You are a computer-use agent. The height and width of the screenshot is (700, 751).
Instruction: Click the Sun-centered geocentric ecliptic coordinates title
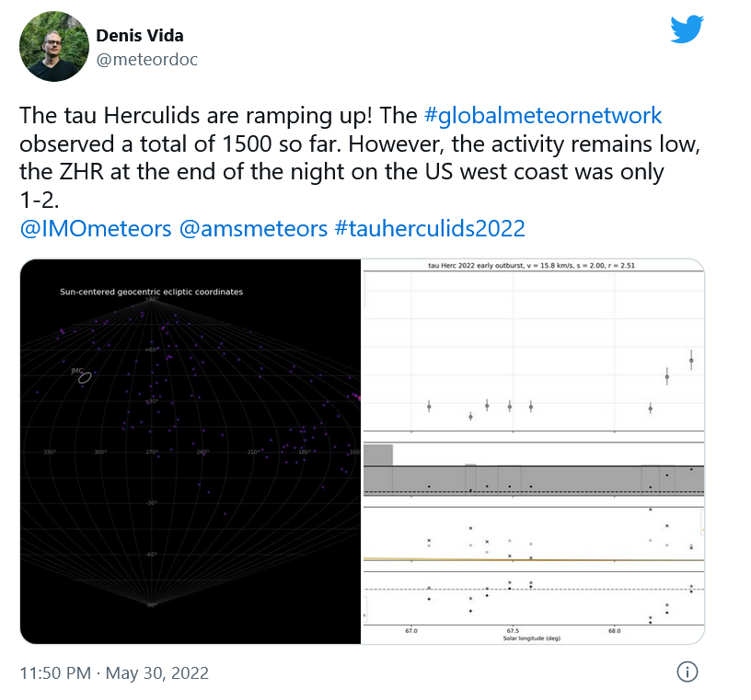(x=152, y=292)
